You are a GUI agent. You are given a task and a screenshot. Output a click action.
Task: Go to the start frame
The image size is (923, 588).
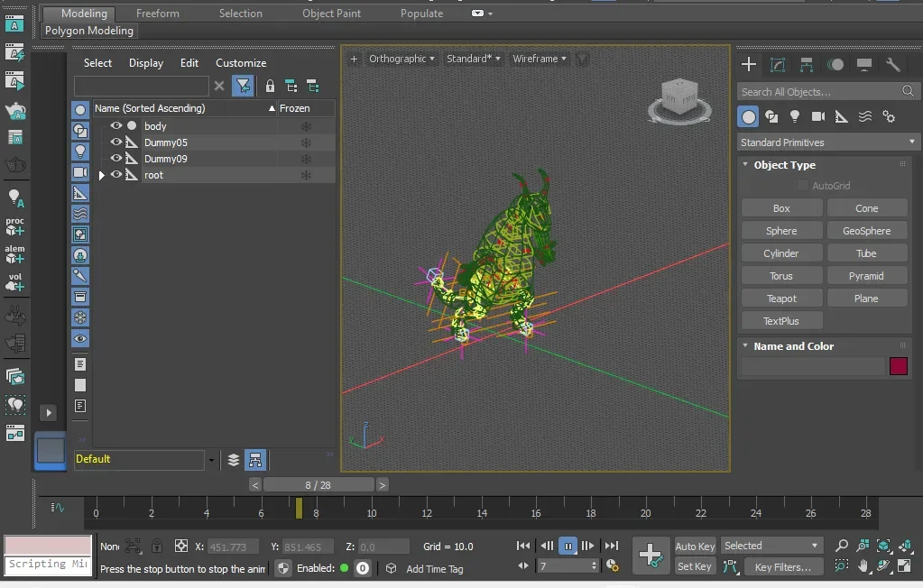522,546
